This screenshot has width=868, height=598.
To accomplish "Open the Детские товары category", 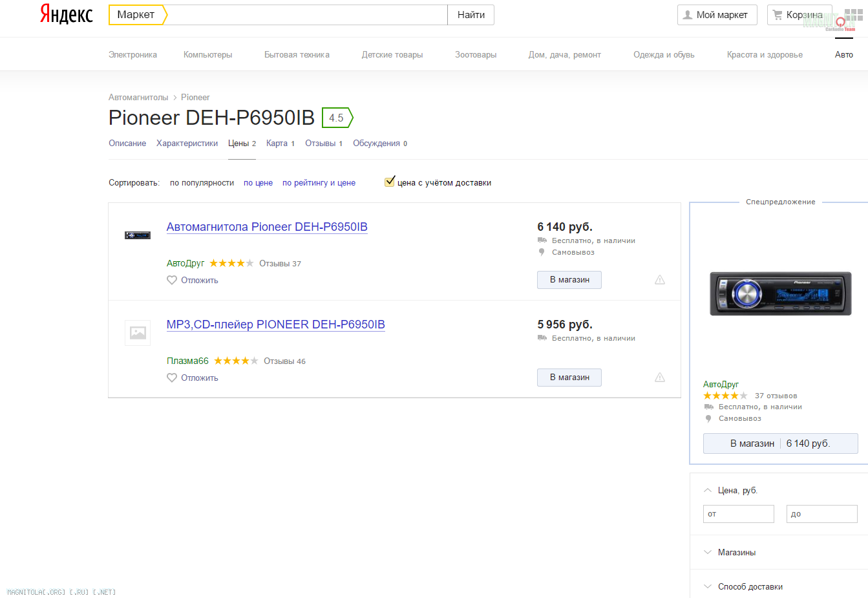I will pyautogui.click(x=392, y=55).
